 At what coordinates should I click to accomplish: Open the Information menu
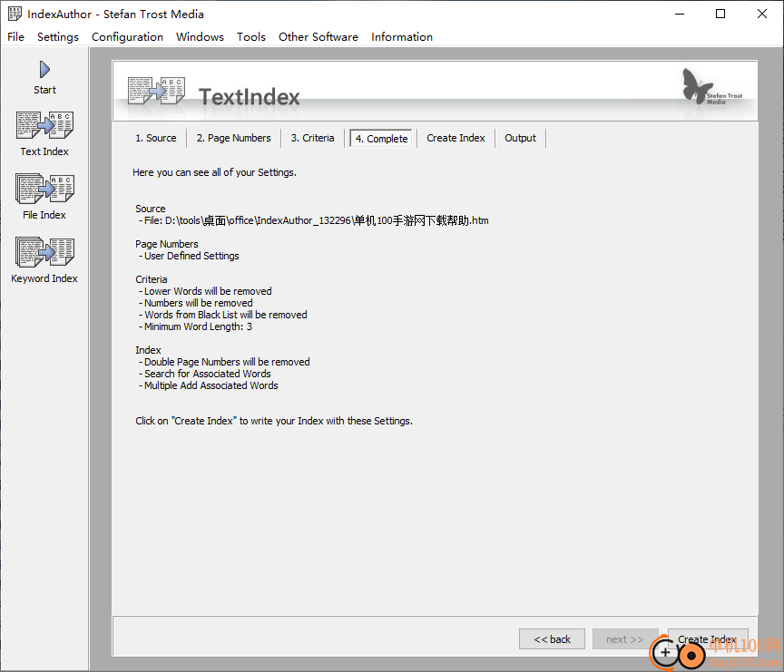click(402, 37)
